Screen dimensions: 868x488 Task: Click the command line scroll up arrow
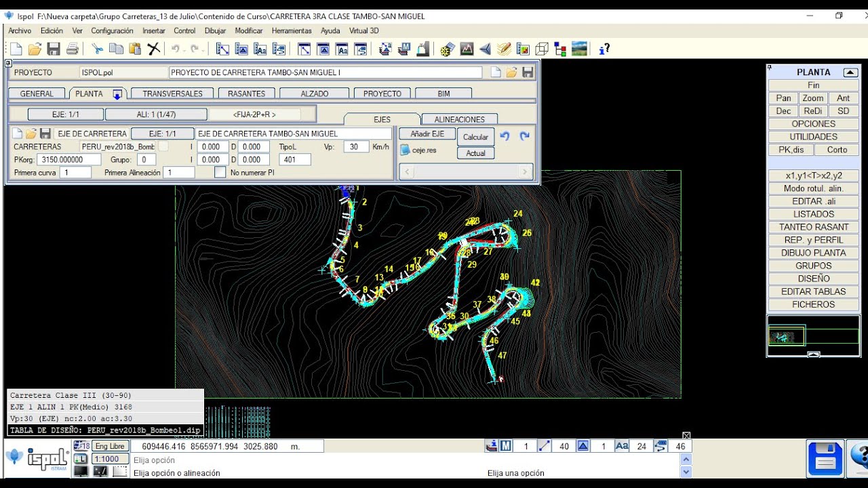click(686, 460)
